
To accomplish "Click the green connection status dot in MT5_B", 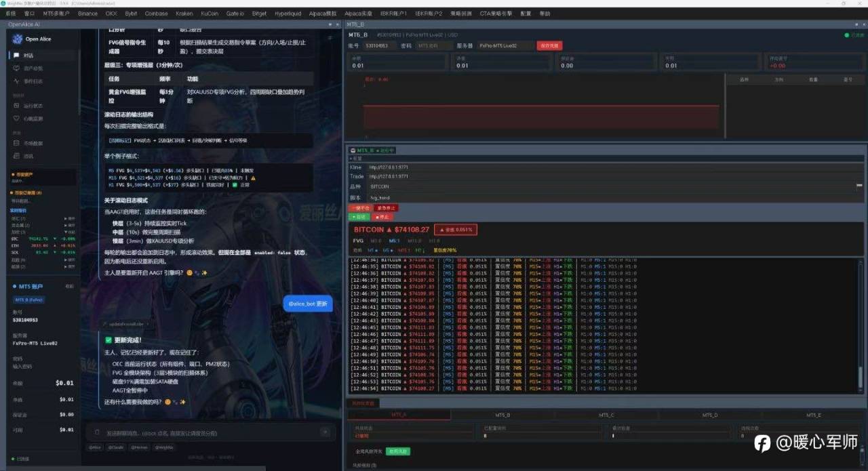I will (x=846, y=35).
